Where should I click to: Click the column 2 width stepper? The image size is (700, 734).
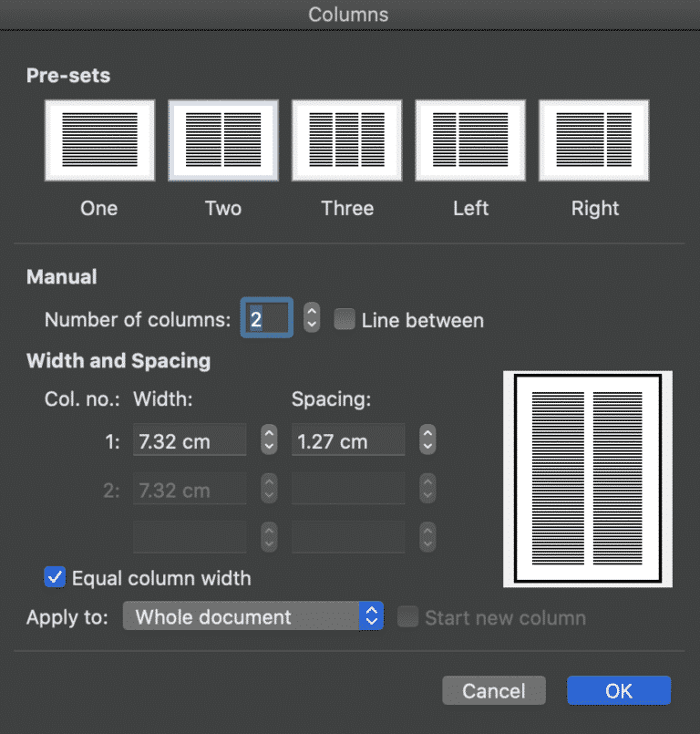click(269, 488)
